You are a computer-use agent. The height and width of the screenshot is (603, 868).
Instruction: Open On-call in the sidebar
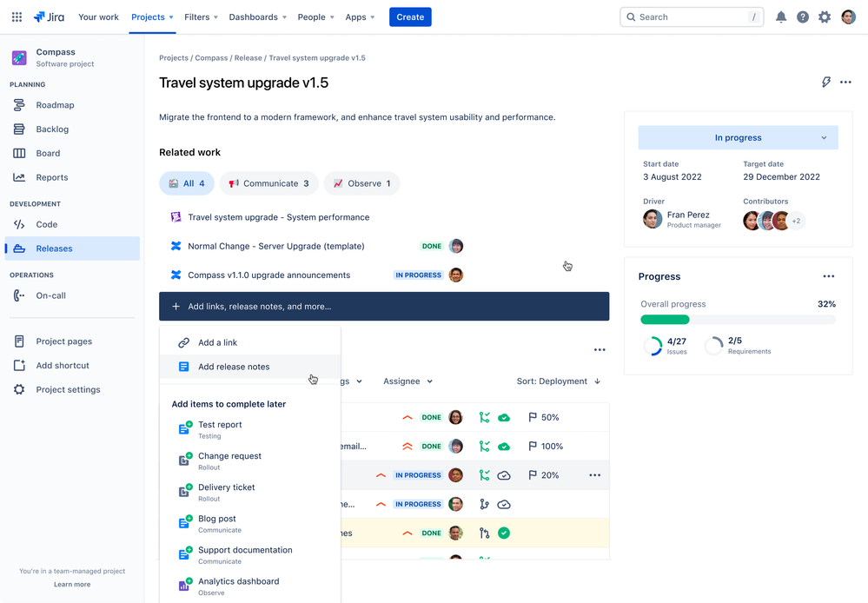(x=72, y=295)
